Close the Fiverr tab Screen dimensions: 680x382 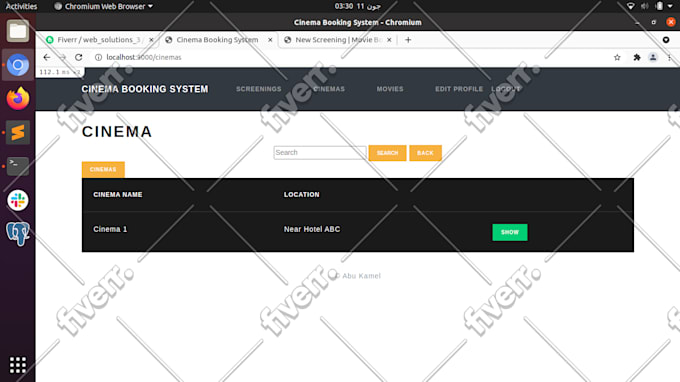point(151,40)
